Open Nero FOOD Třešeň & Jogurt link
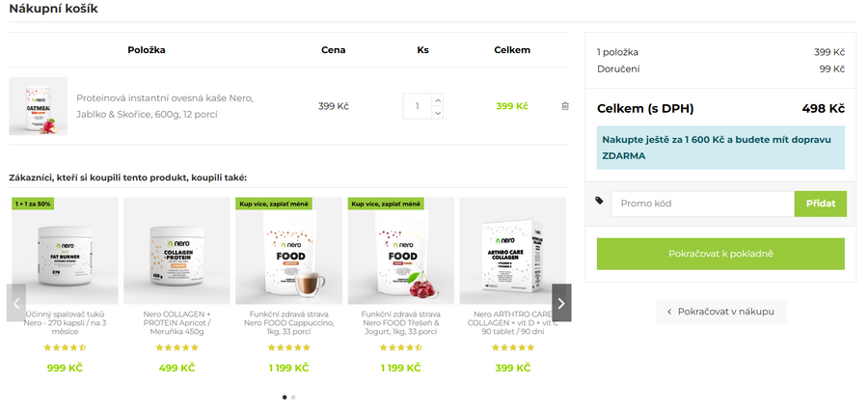 (x=400, y=320)
